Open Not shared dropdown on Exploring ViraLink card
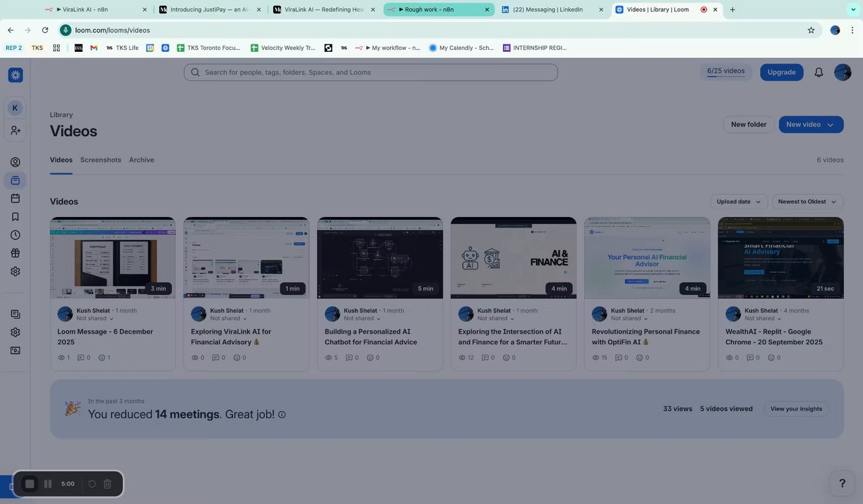The image size is (863, 504). click(x=227, y=318)
